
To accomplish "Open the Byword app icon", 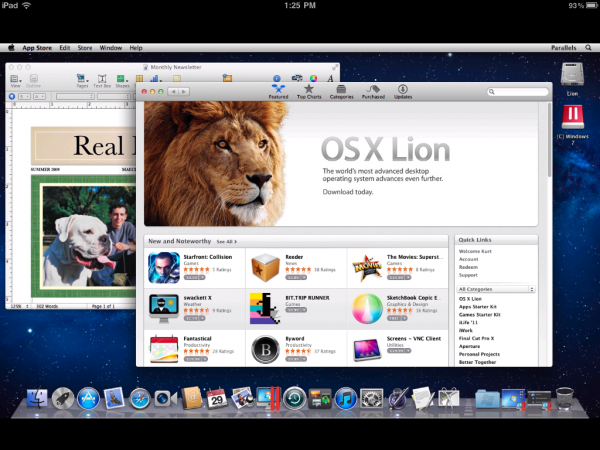I will (x=265, y=349).
